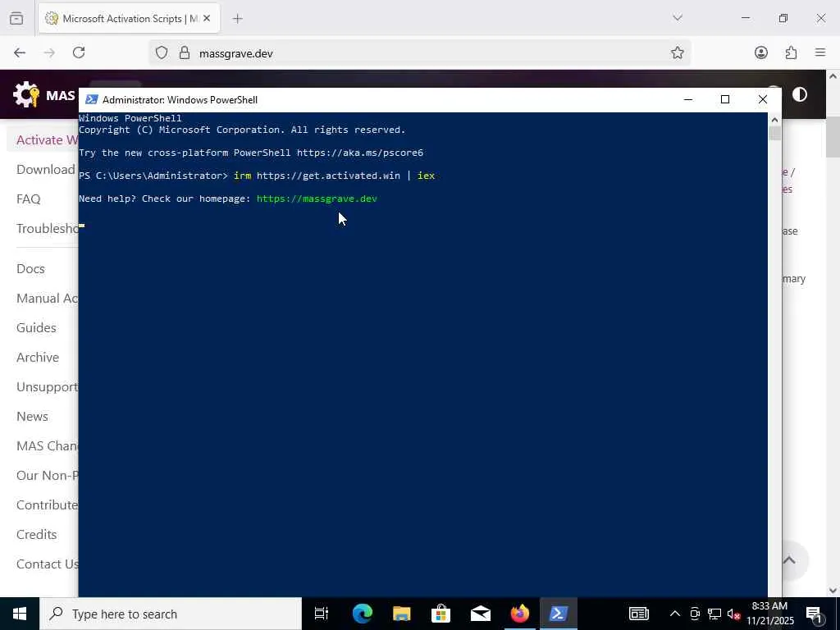This screenshot has width=840, height=630.
Task: Open the Guides sidebar item
Action: [x=36, y=327]
